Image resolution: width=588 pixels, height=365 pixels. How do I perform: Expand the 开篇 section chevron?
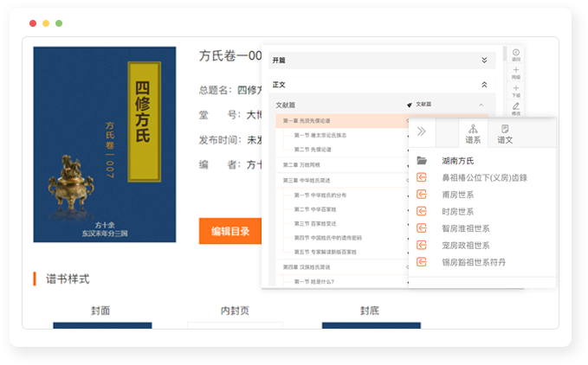(484, 61)
